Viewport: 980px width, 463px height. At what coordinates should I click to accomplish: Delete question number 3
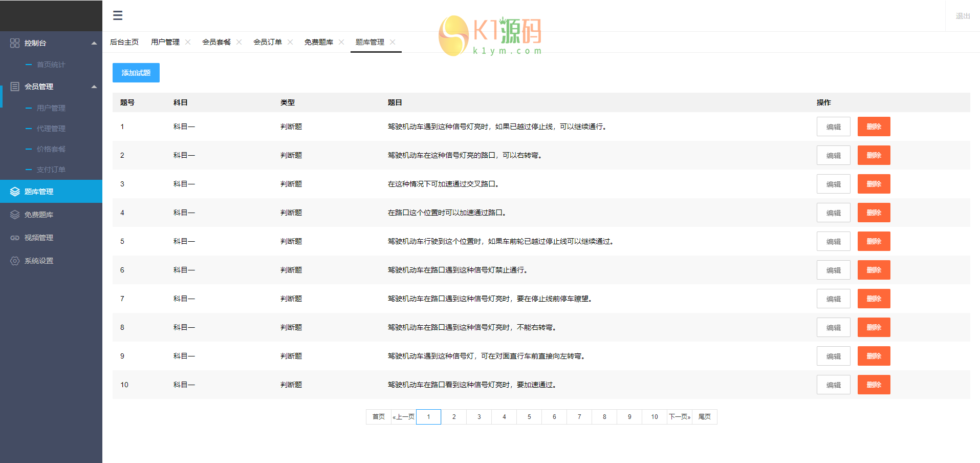[874, 184]
